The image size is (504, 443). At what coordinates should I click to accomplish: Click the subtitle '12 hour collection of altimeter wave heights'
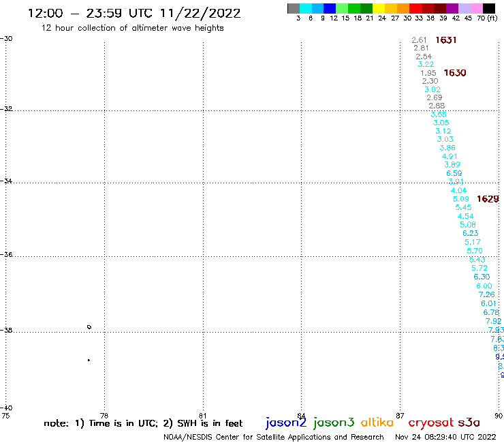[x=132, y=28]
